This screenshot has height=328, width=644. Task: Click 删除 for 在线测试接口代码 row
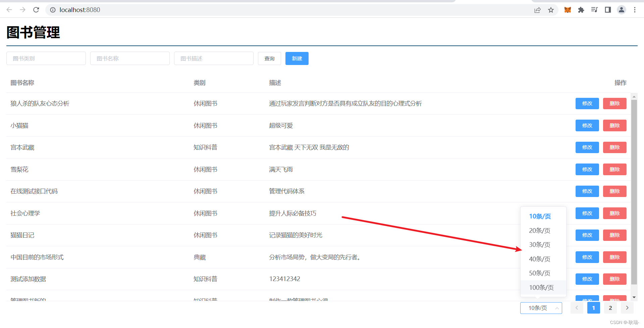coord(615,191)
